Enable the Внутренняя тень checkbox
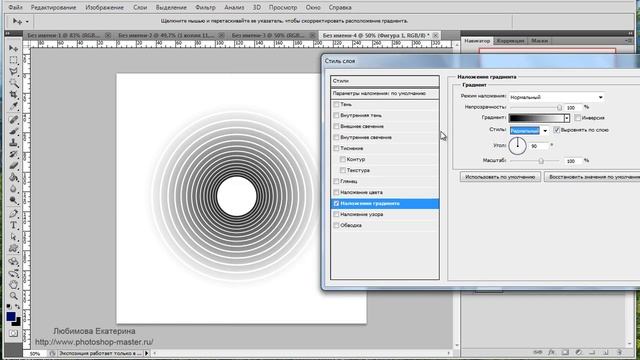 point(336,116)
